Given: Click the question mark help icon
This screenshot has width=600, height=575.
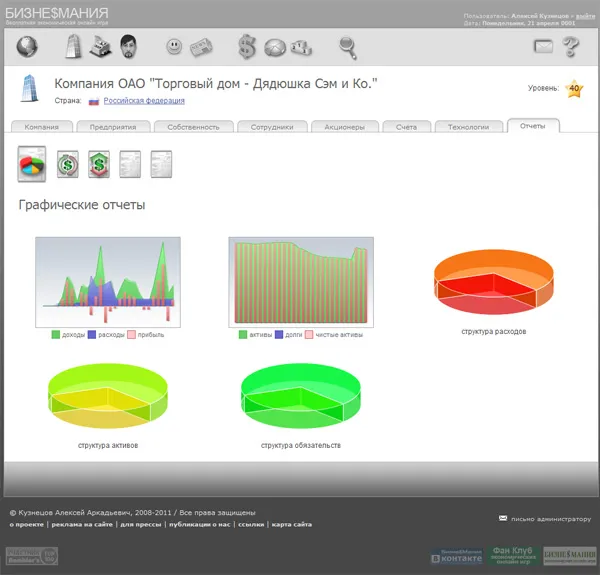Looking at the screenshot, I should coord(571,46).
